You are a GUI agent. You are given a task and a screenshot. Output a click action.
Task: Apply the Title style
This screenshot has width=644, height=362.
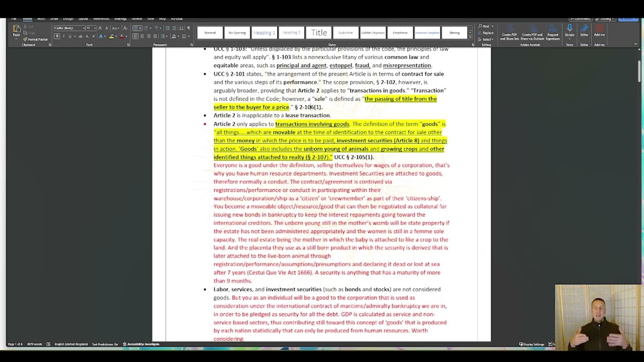pyautogui.click(x=318, y=33)
